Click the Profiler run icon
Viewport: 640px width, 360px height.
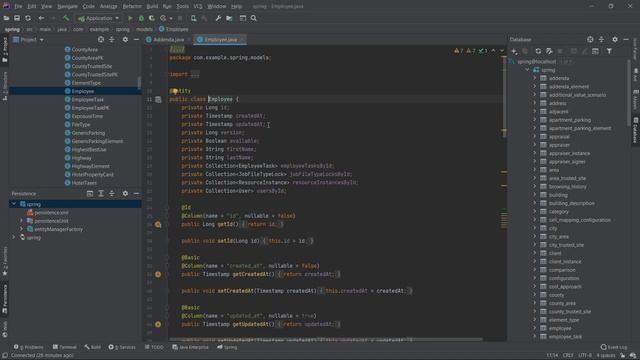click(163, 18)
